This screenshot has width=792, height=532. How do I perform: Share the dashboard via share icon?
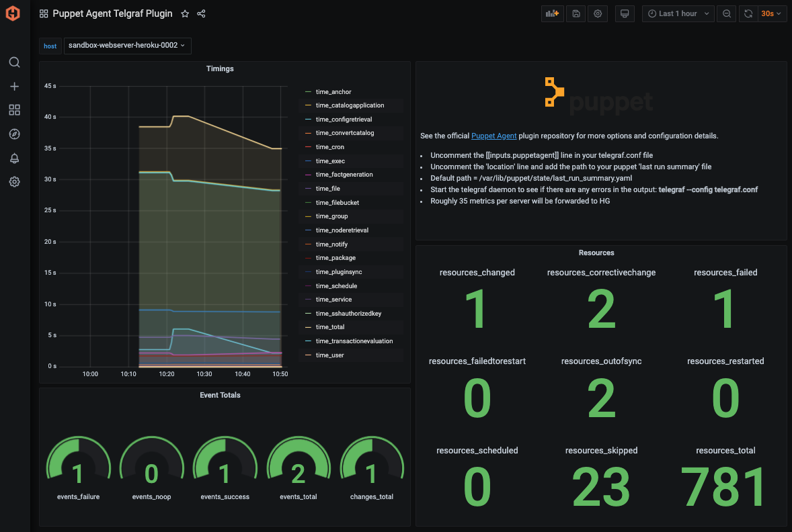pos(201,13)
